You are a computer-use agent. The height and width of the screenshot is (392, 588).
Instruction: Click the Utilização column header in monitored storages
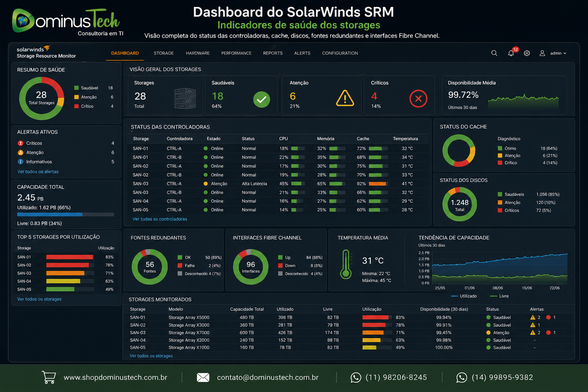point(372,309)
